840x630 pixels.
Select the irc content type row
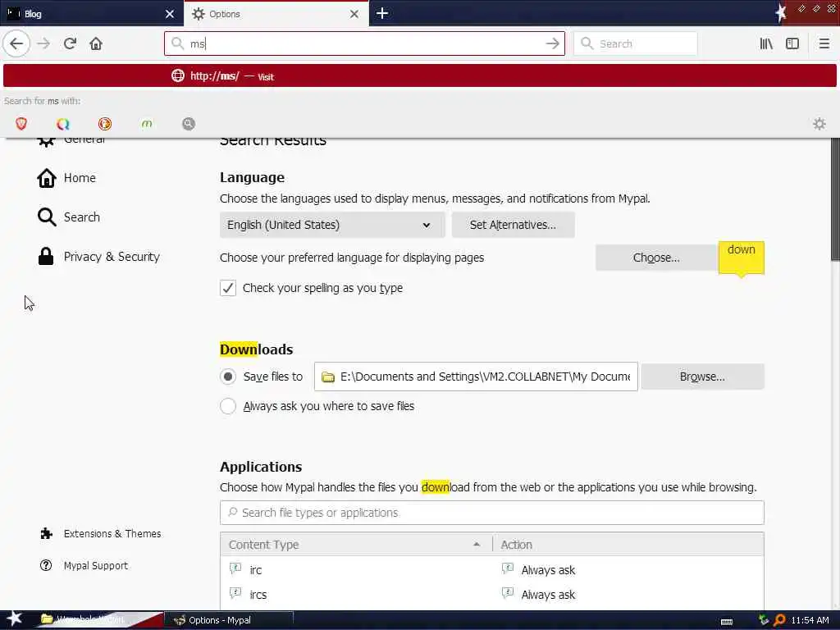(x=492, y=569)
